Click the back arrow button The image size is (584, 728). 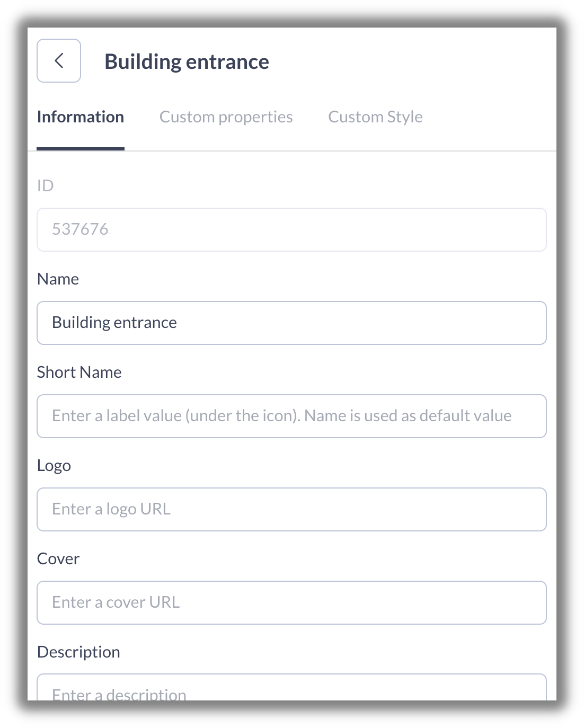pyautogui.click(x=59, y=61)
